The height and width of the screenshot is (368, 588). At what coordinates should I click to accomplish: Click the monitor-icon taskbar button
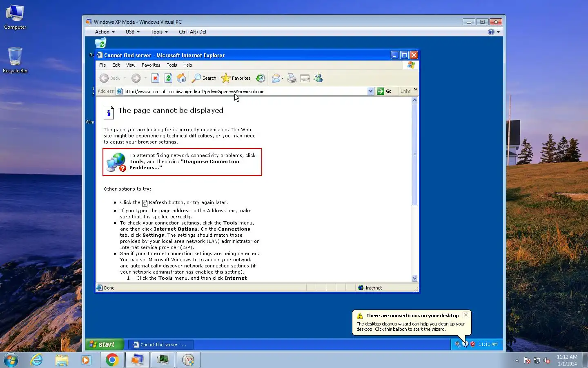click(163, 360)
